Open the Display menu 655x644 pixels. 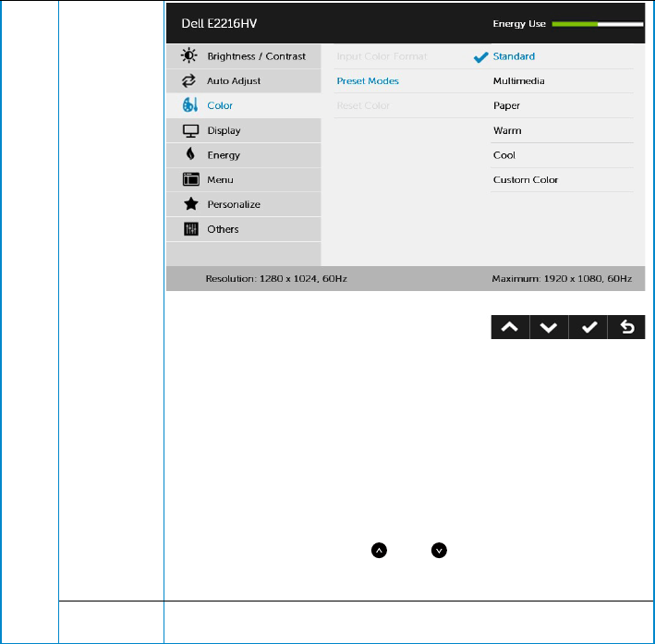pyautogui.click(x=244, y=130)
